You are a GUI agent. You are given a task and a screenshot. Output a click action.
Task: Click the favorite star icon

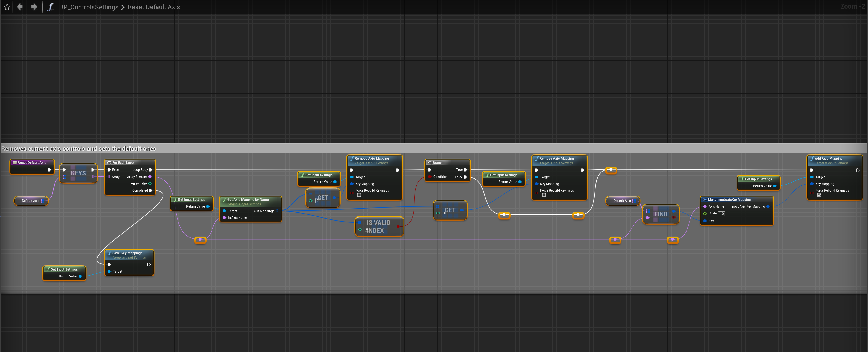[x=7, y=7]
